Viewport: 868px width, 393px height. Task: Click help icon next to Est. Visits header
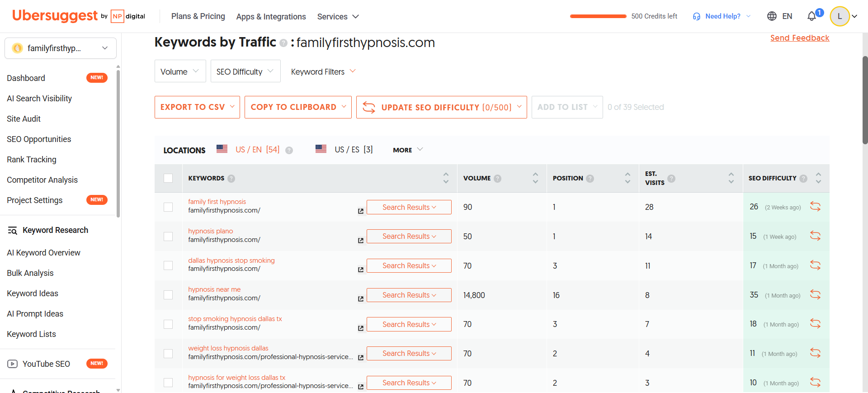[671, 179]
